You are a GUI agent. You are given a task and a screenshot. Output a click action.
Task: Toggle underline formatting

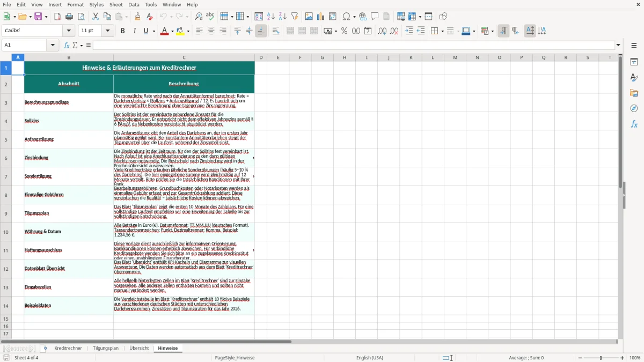tap(145, 31)
